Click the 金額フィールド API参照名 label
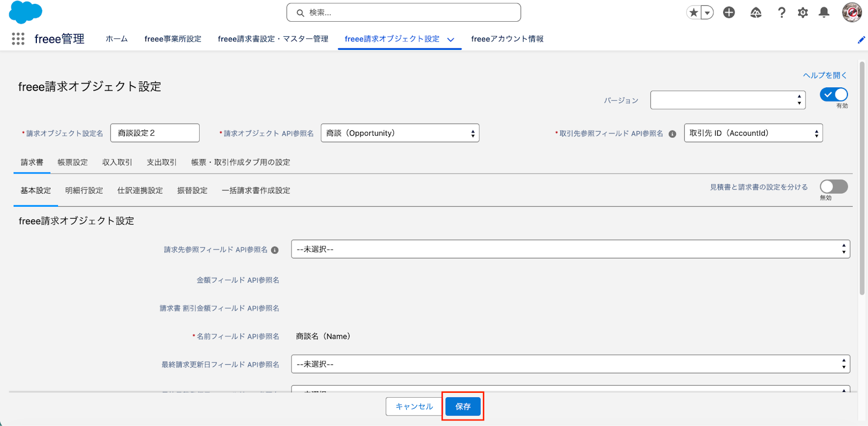868x426 pixels. [x=238, y=280]
